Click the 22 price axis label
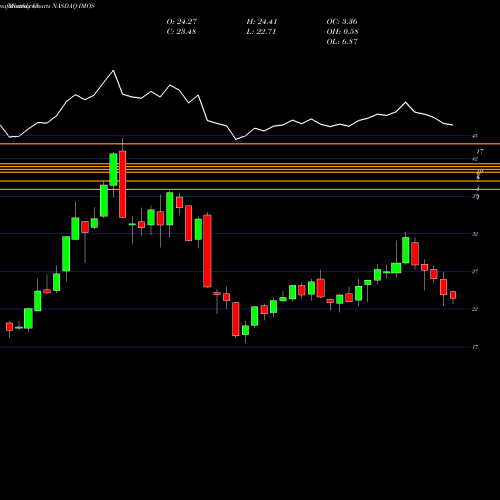The height and width of the screenshot is (500, 500). 475,309
